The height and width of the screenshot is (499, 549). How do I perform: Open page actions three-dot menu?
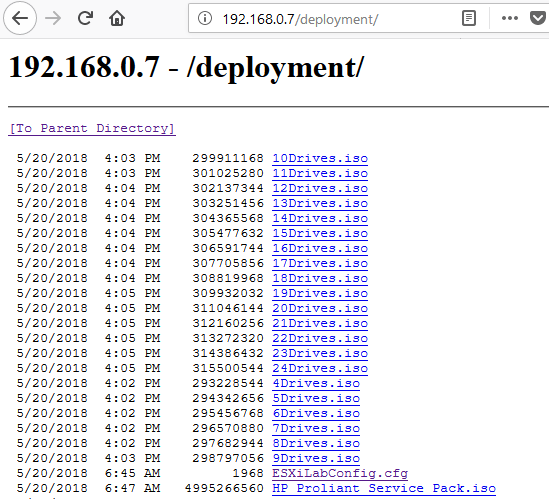[x=509, y=18]
